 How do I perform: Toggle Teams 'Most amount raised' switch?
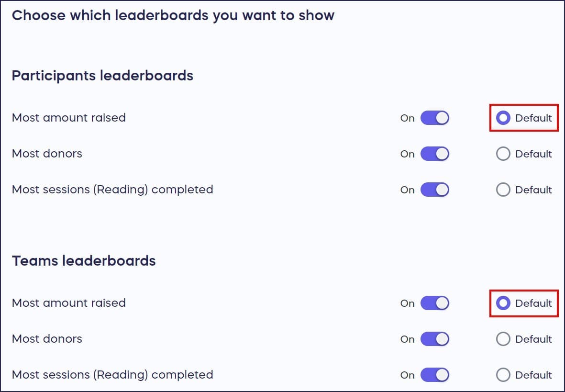click(x=434, y=303)
